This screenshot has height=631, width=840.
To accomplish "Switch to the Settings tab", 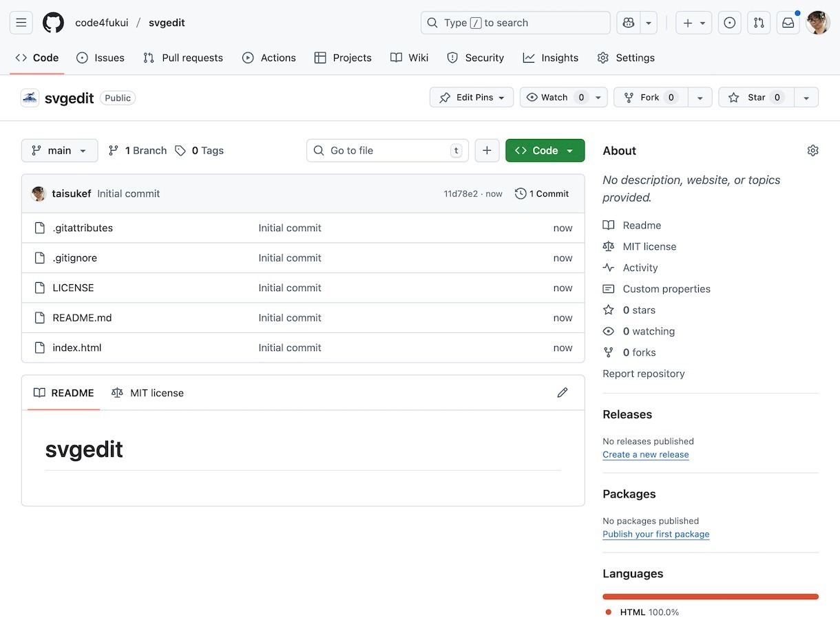I will click(x=626, y=58).
